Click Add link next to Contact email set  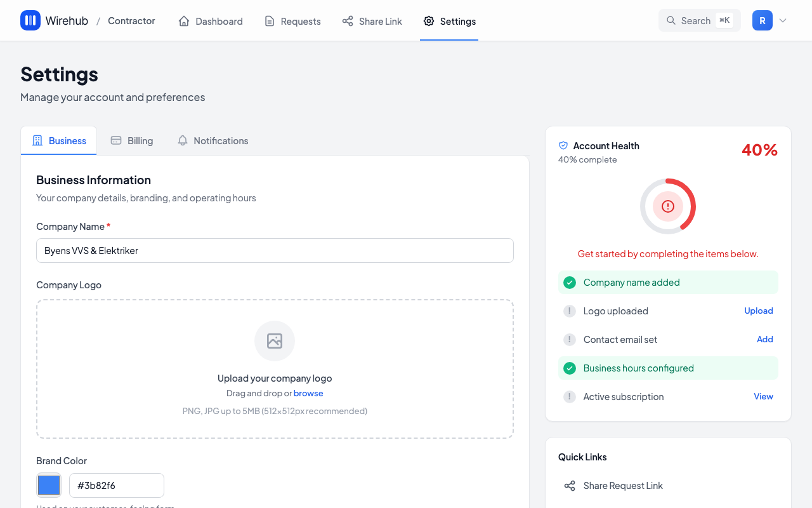(x=764, y=339)
